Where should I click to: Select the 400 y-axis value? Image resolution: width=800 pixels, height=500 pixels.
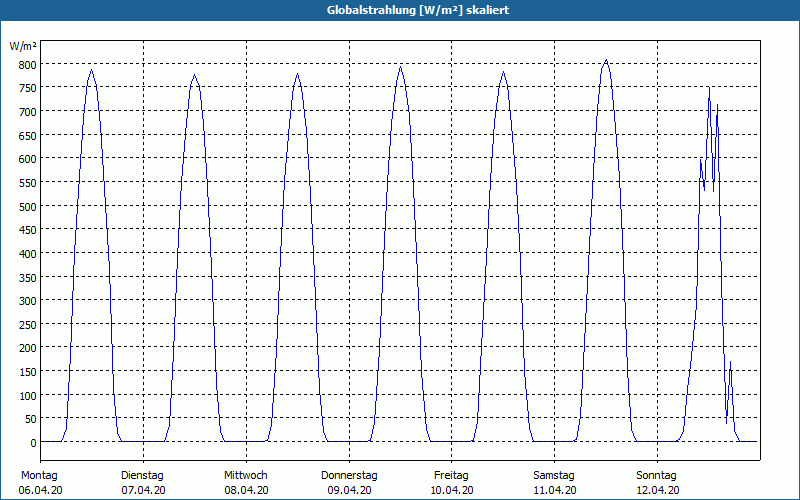point(28,254)
